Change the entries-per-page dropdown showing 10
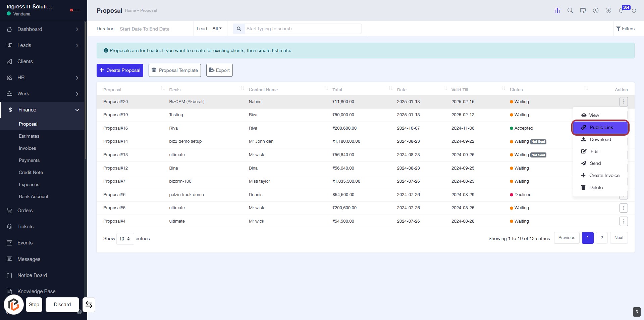Viewport: 644px width, 320px height. click(x=125, y=239)
